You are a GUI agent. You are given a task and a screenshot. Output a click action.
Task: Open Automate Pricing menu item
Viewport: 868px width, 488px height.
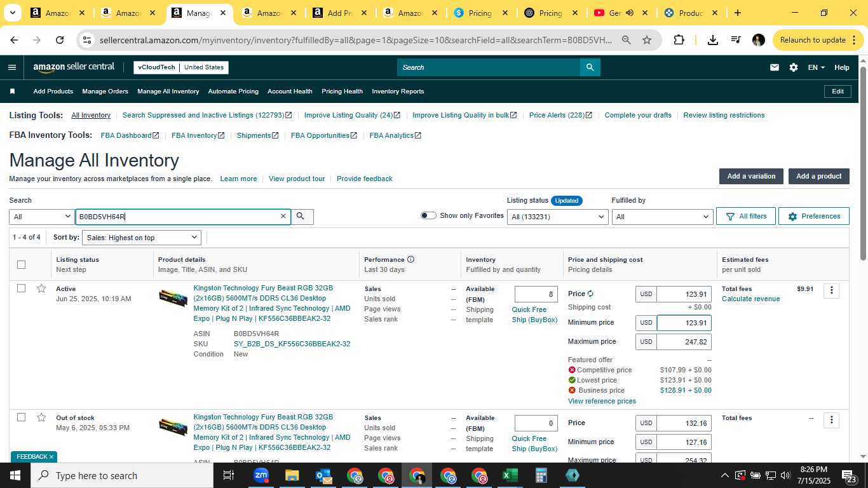coord(233,91)
